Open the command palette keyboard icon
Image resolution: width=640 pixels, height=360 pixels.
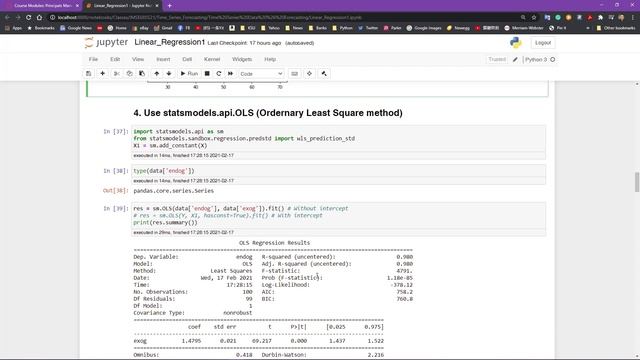294,73
